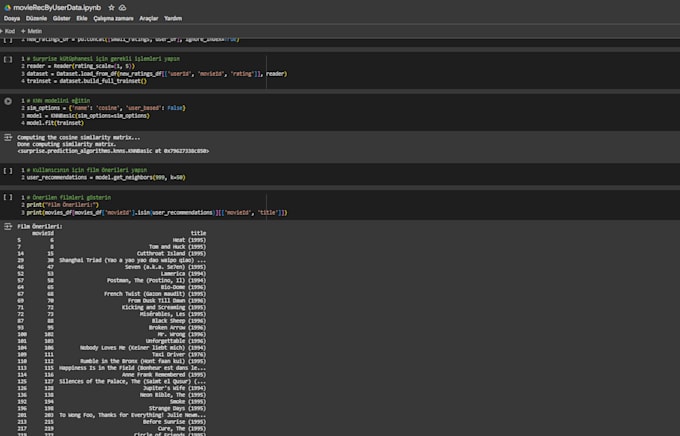This screenshot has height=436, width=680.
Task: Open the Yardım menu
Action: click(x=173, y=18)
